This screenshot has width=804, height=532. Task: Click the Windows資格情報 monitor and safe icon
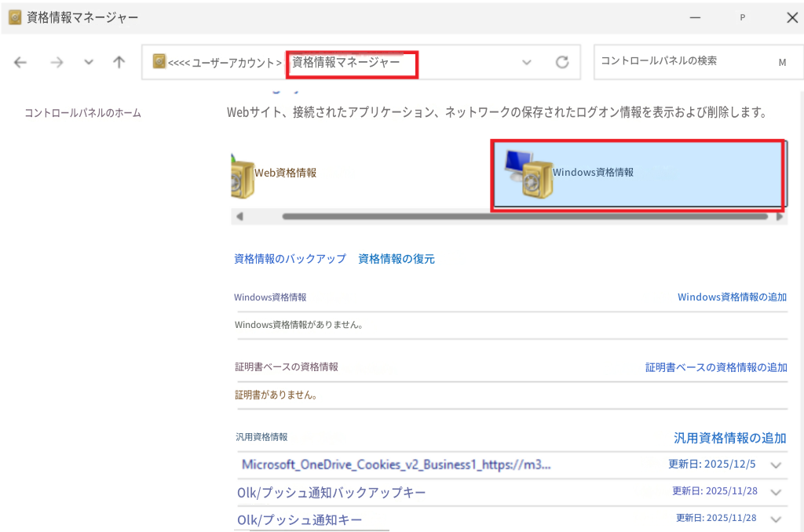[528, 174]
